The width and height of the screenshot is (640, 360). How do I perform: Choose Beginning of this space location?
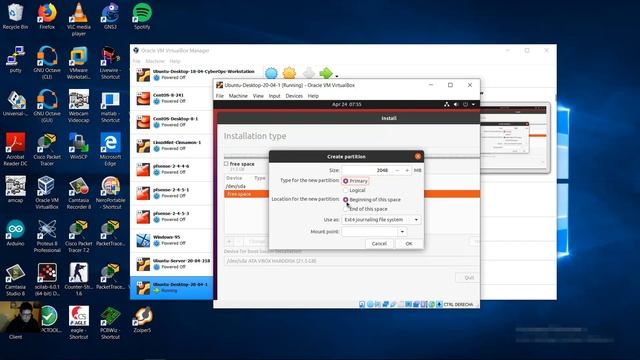click(346, 200)
